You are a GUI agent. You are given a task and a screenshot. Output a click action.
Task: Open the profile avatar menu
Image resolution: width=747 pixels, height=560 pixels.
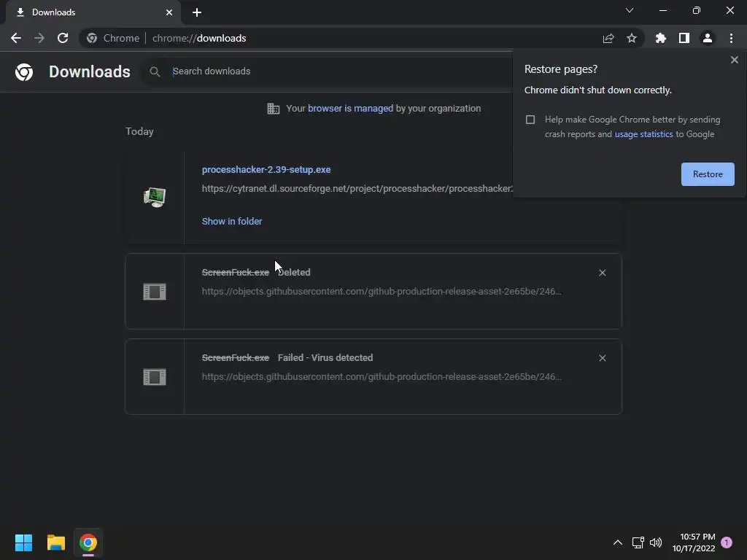point(708,38)
